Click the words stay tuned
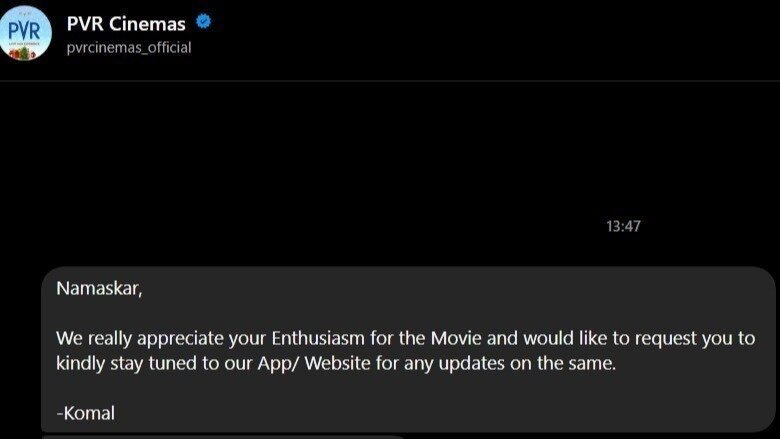The width and height of the screenshot is (780, 439). [143, 363]
